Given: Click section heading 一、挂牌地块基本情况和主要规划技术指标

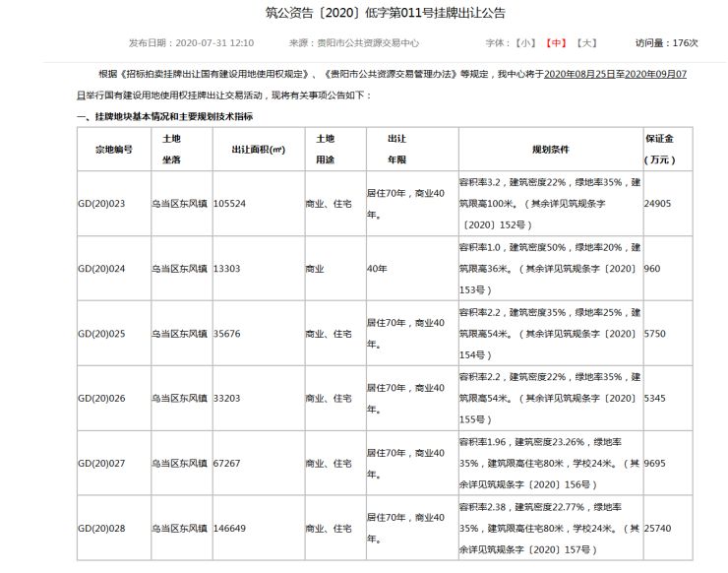Looking at the screenshot, I should click(164, 116).
